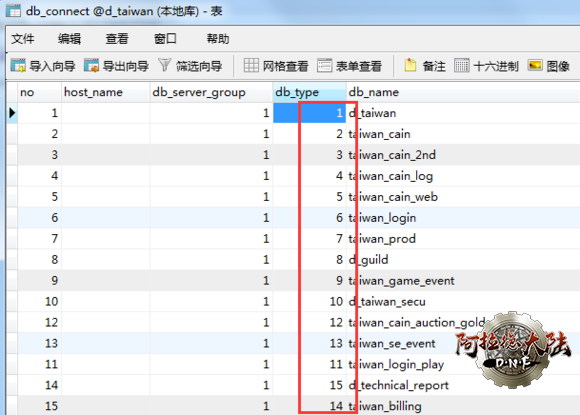The width and height of the screenshot is (580, 415).
Task: Click the db_type column header
Action: (310, 92)
